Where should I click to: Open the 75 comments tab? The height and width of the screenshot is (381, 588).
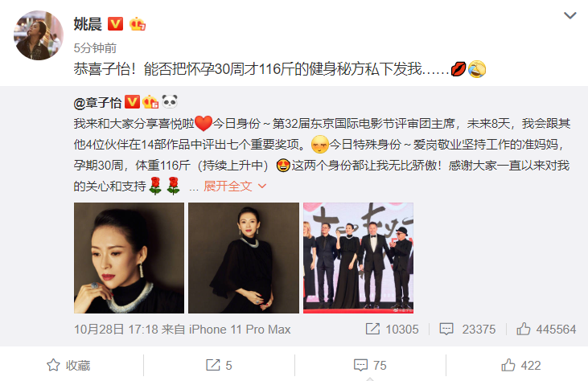click(x=370, y=365)
